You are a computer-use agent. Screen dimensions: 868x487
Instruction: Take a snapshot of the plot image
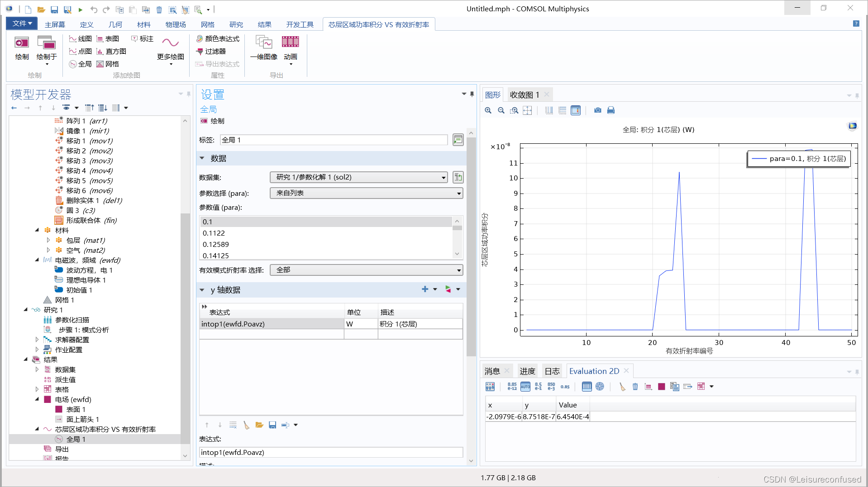(x=598, y=110)
